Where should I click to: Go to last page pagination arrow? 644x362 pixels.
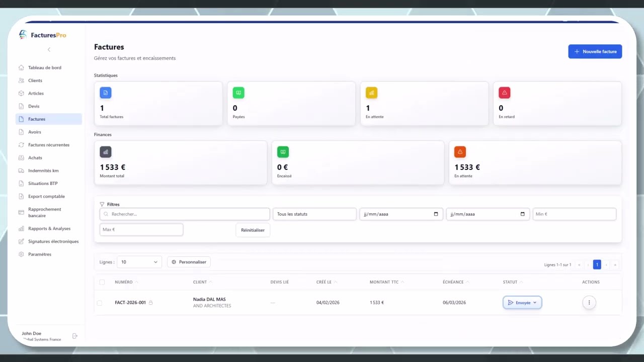click(x=615, y=264)
